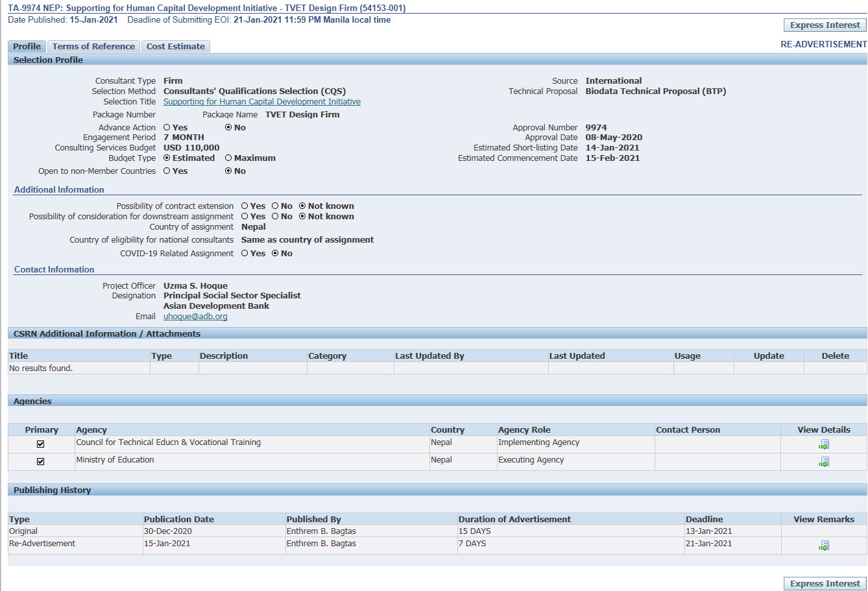Toggle primary checkbox for Ministry of Education
The image size is (868, 591).
coord(41,462)
